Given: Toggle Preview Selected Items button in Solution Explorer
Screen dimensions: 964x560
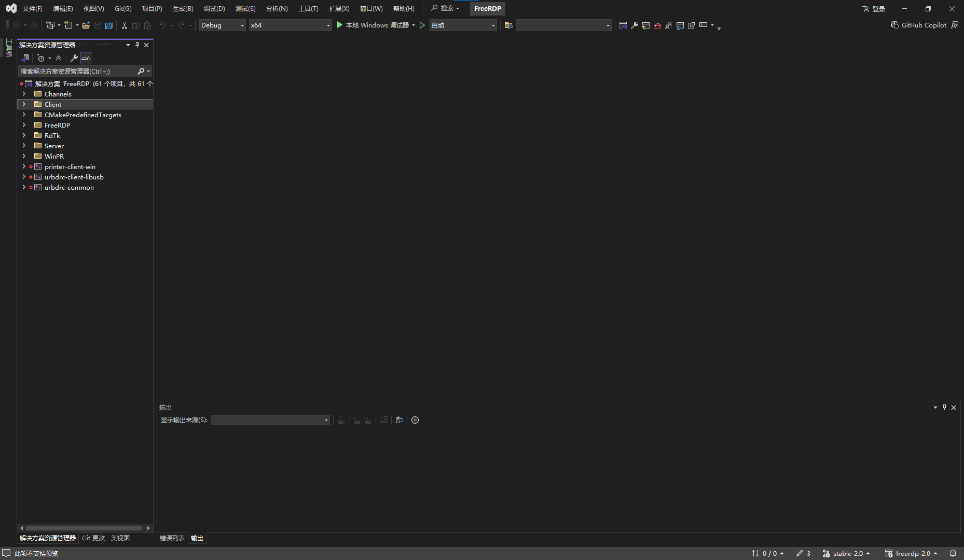Looking at the screenshot, I should pyautogui.click(x=86, y=58).
